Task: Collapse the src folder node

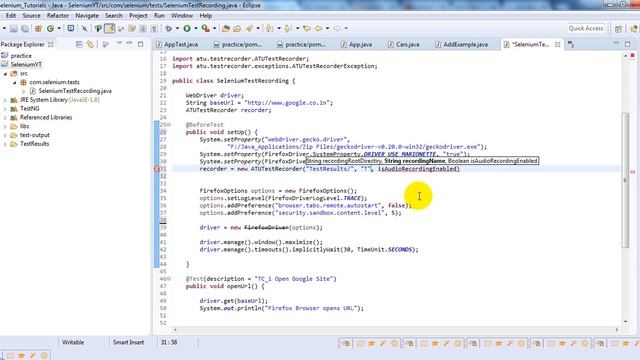Action: pyautogui.click(x=6, y=74)
